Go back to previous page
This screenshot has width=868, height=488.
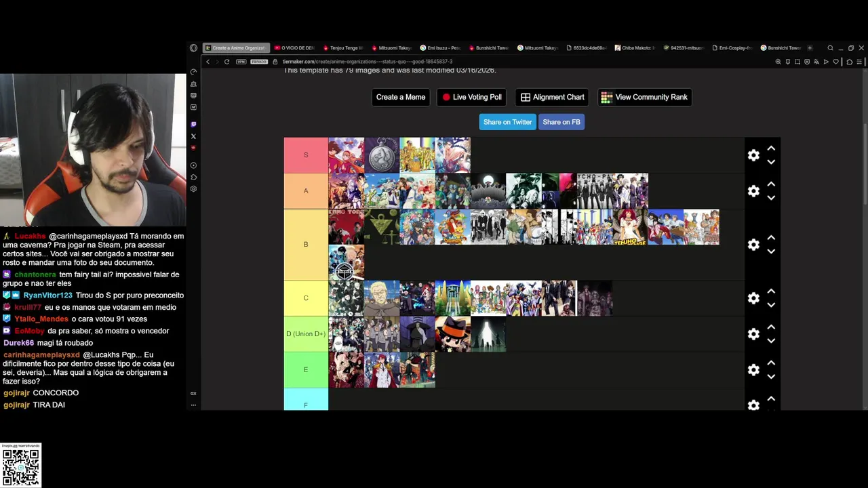[208, 62]
